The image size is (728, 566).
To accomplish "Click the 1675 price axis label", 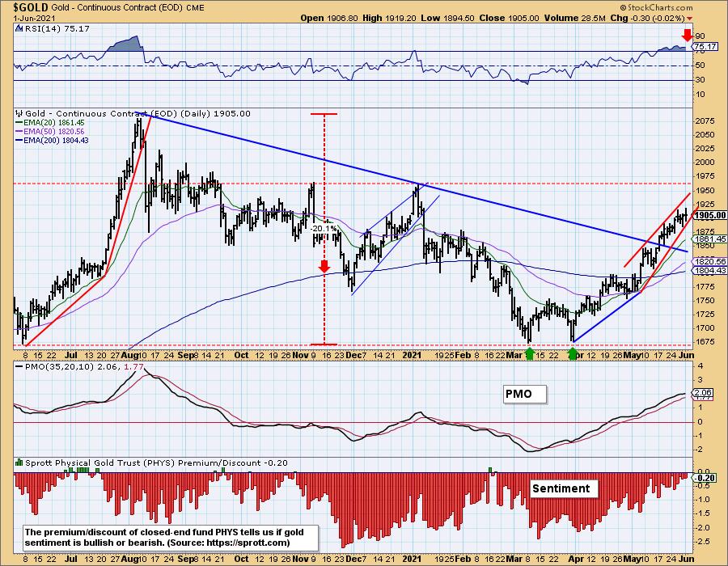I will click(705, 342).
